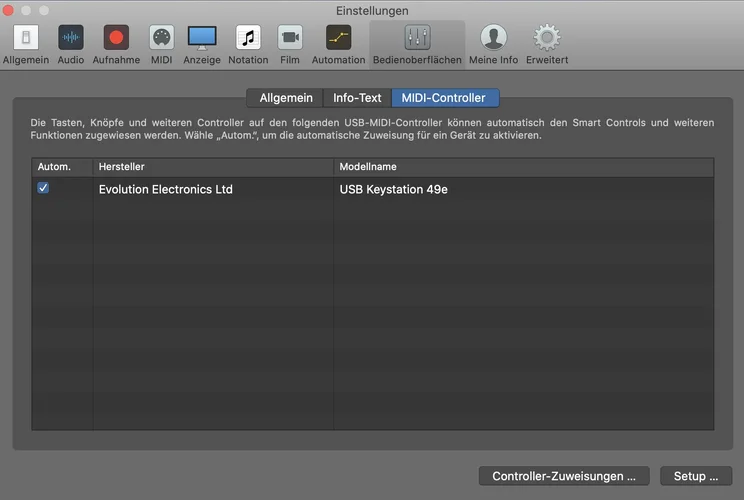Switch to the Info-Text tab

[357, 98]
